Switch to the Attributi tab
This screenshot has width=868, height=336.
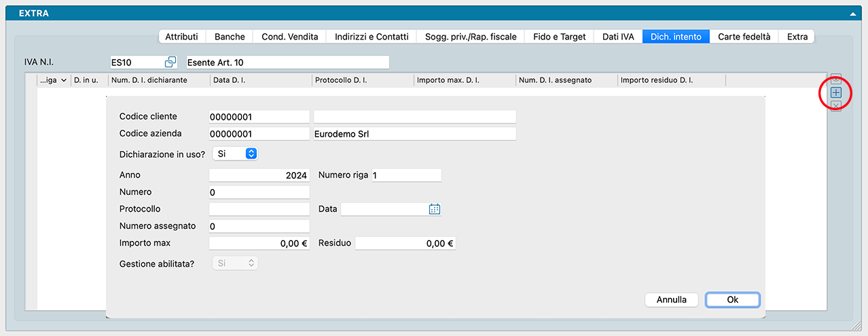tap(181, 37)
